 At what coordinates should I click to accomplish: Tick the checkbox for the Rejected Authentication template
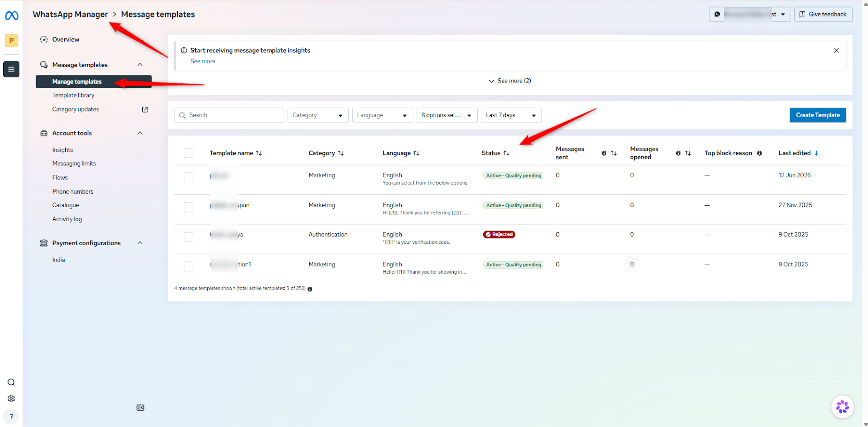[x=189, y=237]
